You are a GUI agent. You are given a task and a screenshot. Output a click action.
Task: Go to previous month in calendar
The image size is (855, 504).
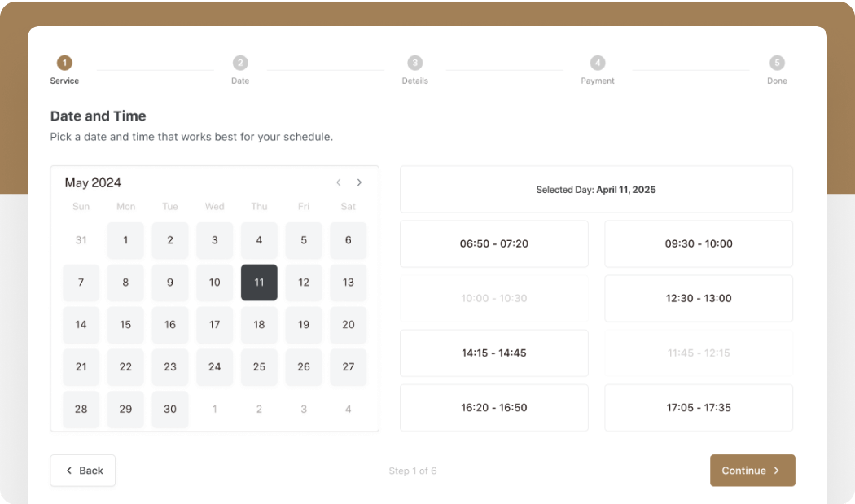point(339,182)
